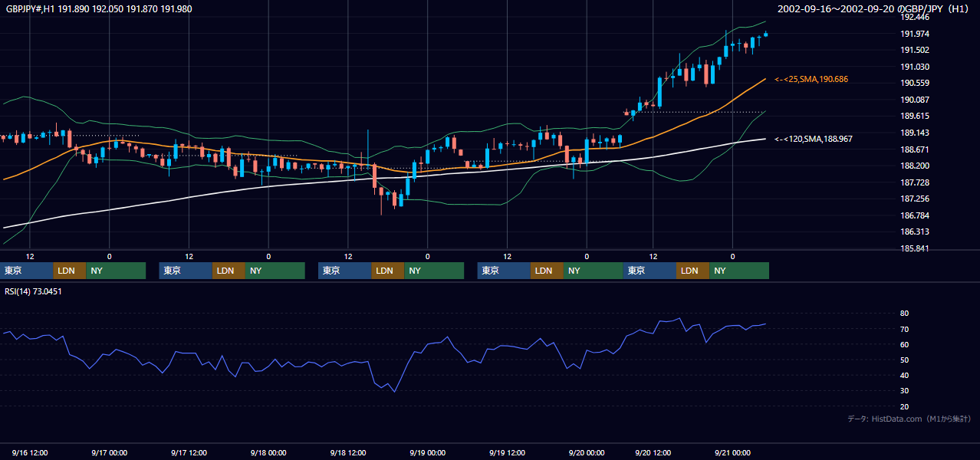Select the 9/18 00:00 time label

coord(268,453)
